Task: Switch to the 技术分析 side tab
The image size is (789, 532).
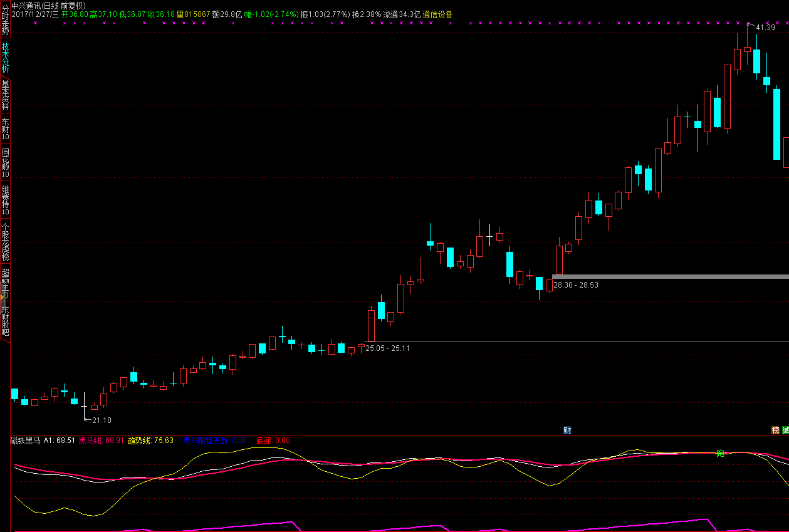Action: click(x=5, y=58)
